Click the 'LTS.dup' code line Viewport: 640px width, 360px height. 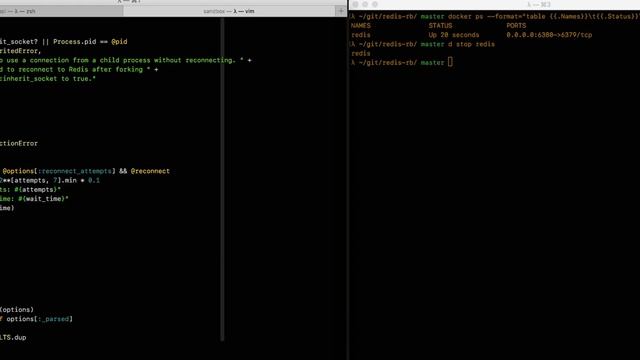(x=13, y=337)
